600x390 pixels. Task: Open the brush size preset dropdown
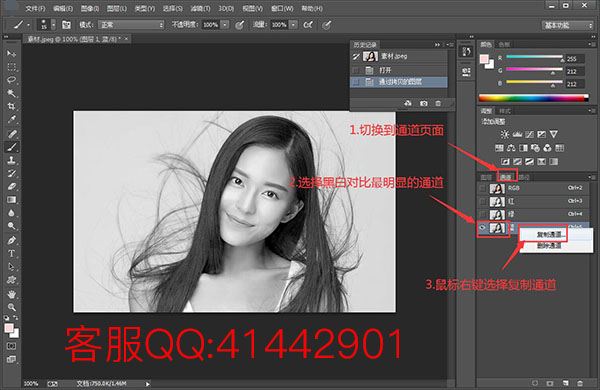click(x=53, y=25)
